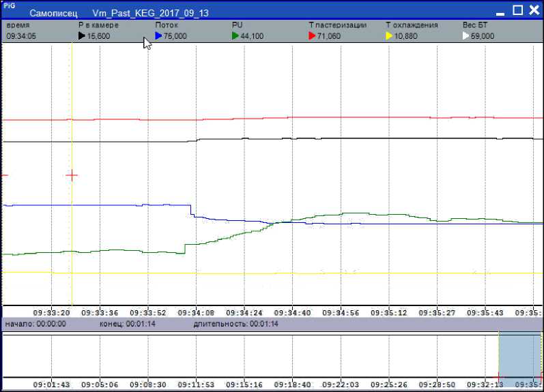Maximize the Самописец window
544x392 pixels.
coord(517,10)
